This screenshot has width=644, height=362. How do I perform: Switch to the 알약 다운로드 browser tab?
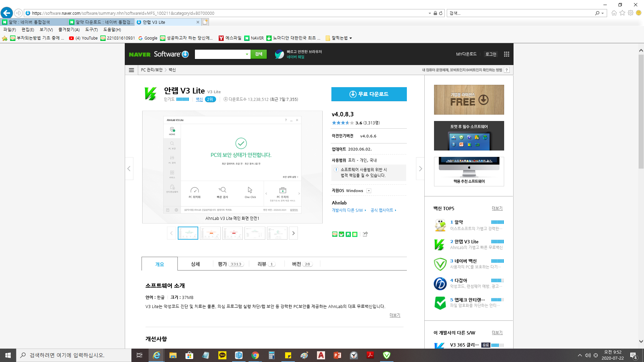pyautogui.click(x=101, y=22)
